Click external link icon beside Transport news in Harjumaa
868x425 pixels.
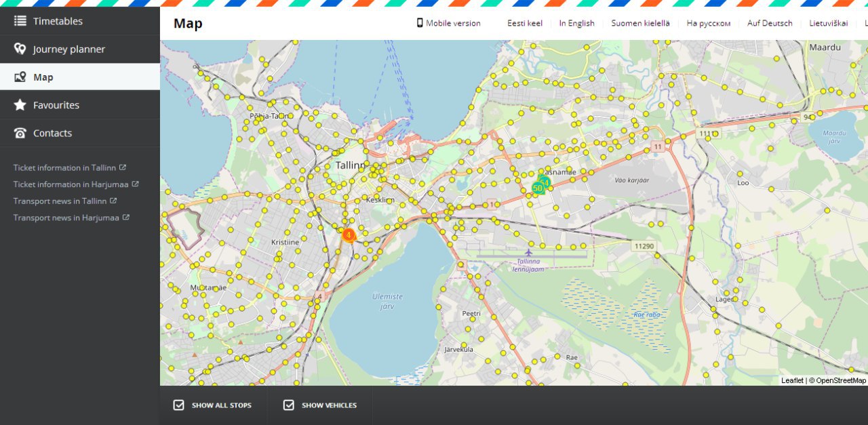pos(126,218)
